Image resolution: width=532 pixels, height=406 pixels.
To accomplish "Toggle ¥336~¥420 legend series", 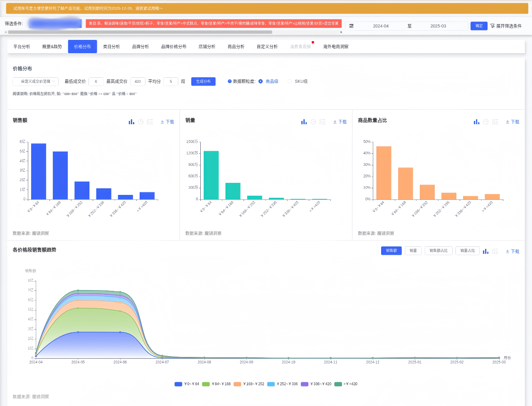I will pos(316,384).
